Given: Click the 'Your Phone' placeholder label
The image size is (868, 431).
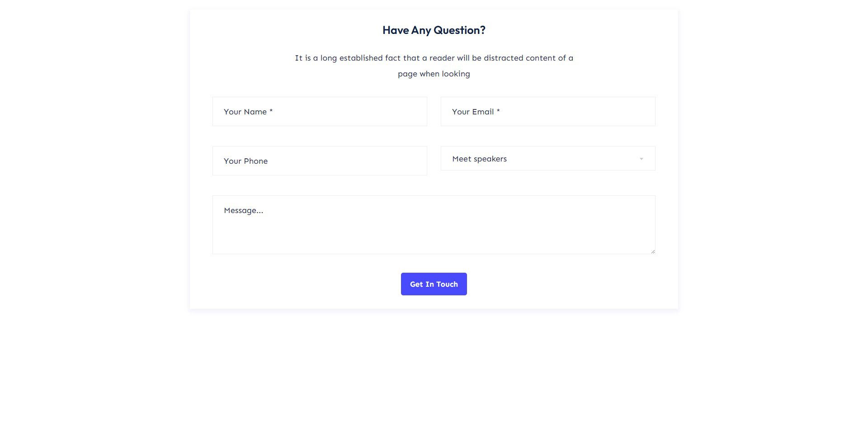Looking at the screenshot, I should click(x=245, y=161).
